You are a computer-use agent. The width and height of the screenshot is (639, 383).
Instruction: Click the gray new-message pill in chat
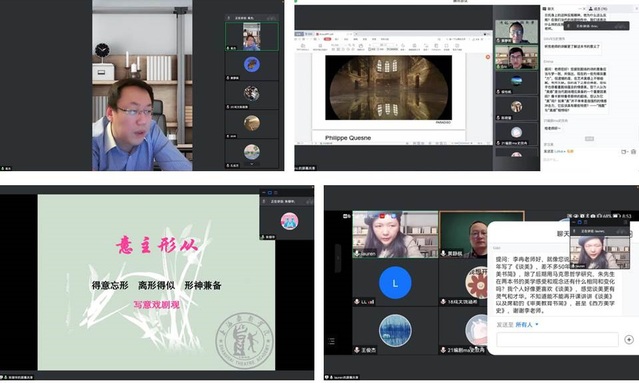[x=589, y=139]
